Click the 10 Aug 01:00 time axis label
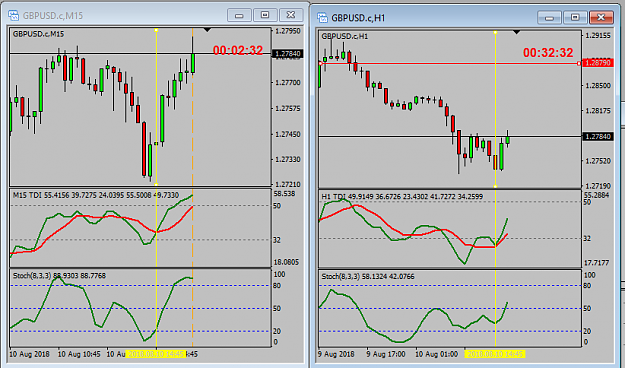The image size is (625, 368). pyautogui.click(x=436, y=354)
